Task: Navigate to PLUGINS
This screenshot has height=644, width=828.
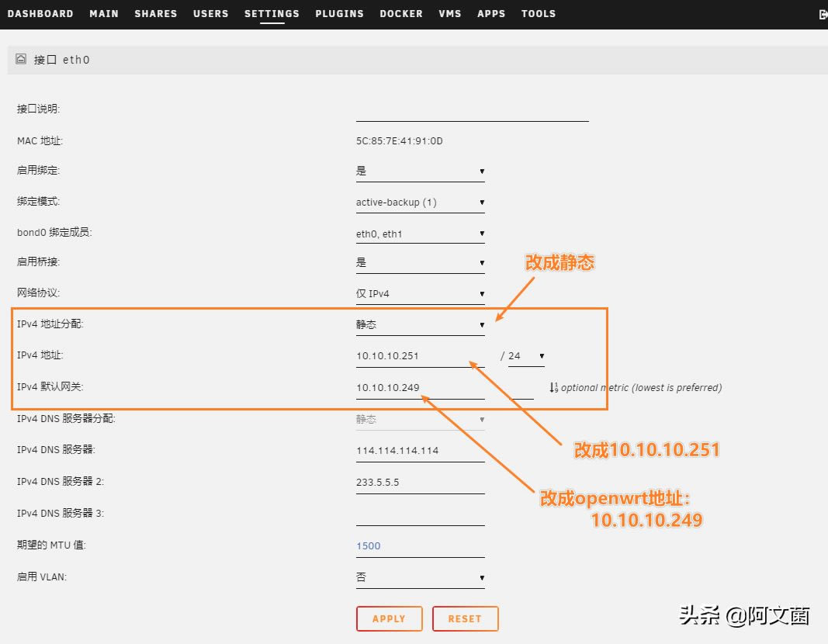Action: point(340,14)
